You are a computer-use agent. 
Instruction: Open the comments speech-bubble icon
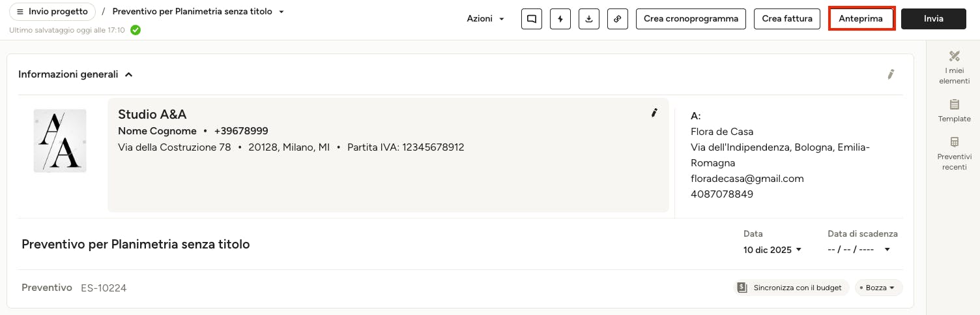pyautogui.click(x=532, y=19)
